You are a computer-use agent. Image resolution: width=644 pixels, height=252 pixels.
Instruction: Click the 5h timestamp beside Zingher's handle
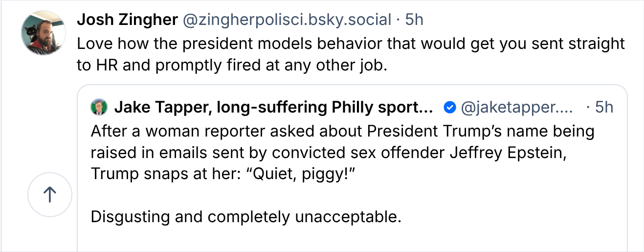[x=414, y=20]
